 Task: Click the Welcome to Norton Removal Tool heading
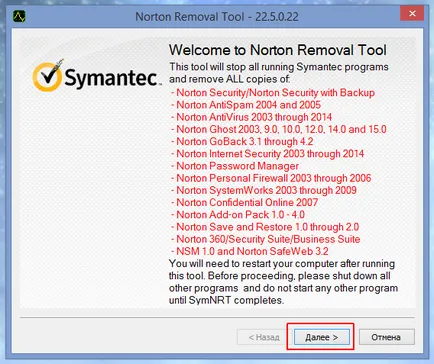(x=277, y=50)
